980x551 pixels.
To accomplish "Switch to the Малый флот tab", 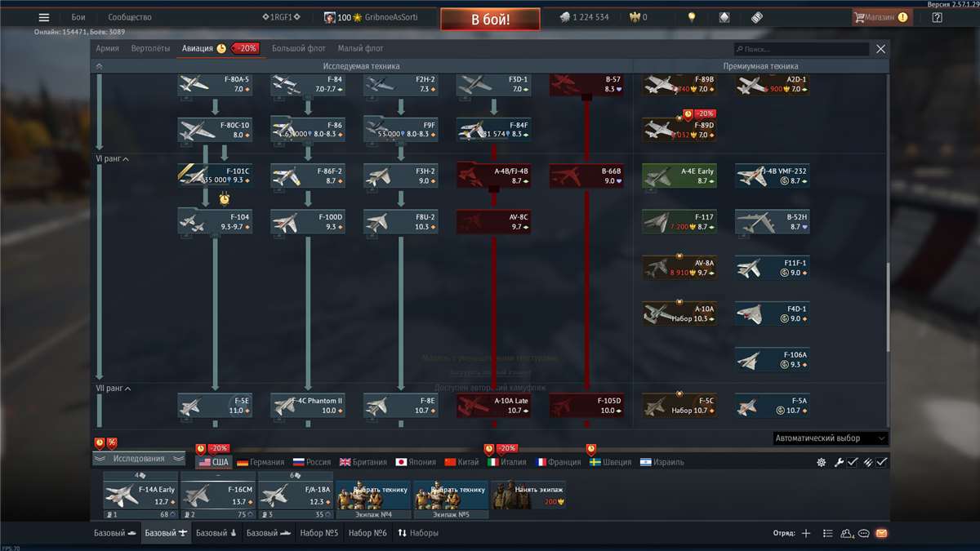I will [x=361, y=48].
